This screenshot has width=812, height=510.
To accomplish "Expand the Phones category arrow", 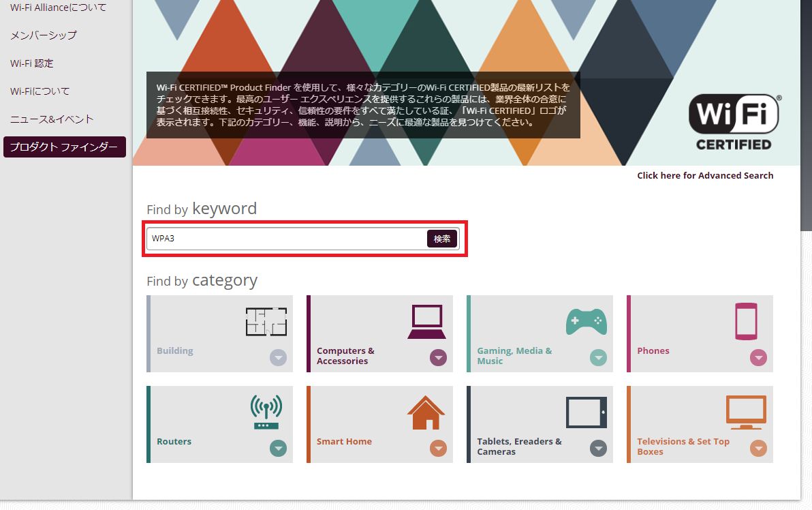I will 758,358.
